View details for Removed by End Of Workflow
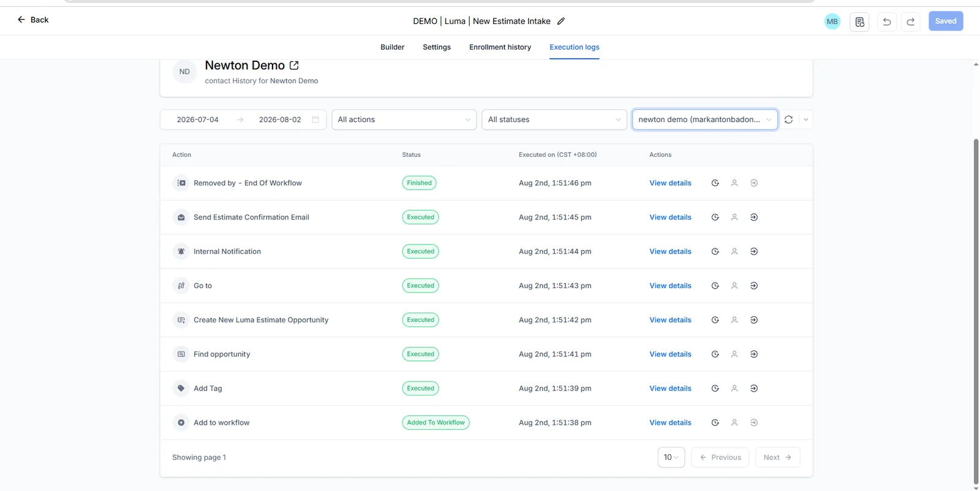 click(671, 183)
